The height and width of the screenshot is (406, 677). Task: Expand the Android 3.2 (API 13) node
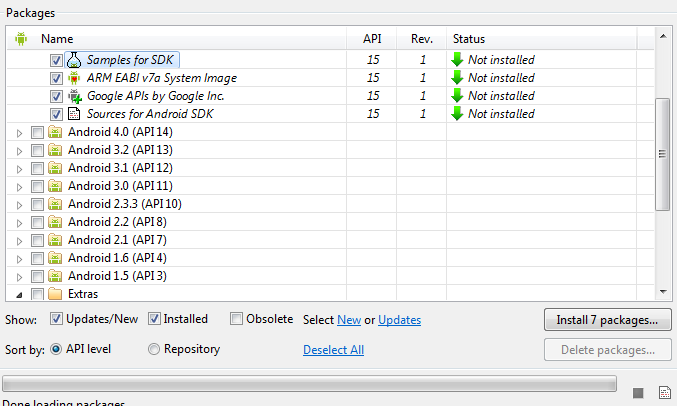point(19,151)
